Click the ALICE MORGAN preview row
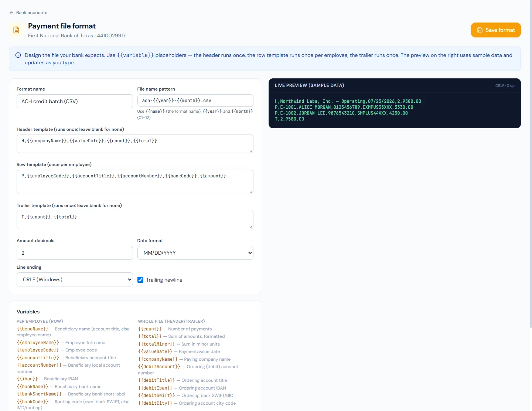This screenshot has height=411, width=532. (344, 107)
